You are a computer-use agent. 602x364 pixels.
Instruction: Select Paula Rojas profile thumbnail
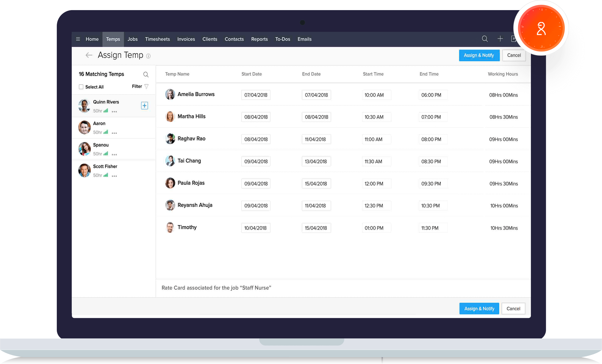[x=170, y=183]
